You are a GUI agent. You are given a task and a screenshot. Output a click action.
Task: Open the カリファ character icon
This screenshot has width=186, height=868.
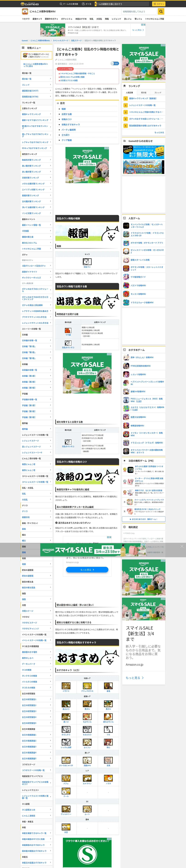coord(87,742)
